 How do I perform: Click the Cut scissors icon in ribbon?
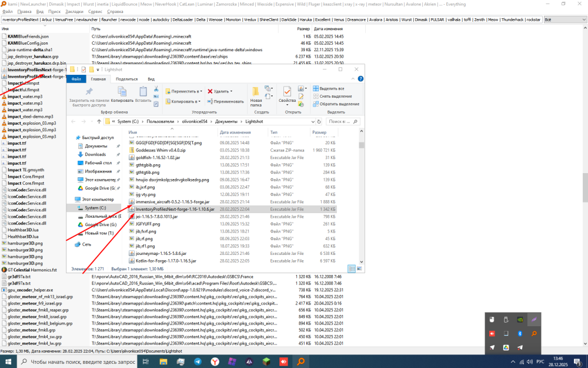[x=156, y=89]
